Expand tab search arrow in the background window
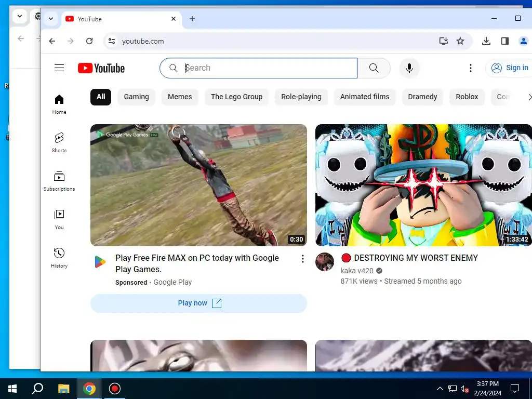The height and width of the screenshot is (399, 532). (x=20, y=16)
